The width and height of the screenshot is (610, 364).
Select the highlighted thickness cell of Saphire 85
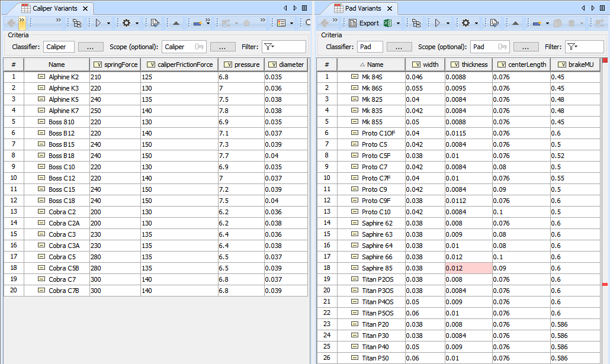468,268
